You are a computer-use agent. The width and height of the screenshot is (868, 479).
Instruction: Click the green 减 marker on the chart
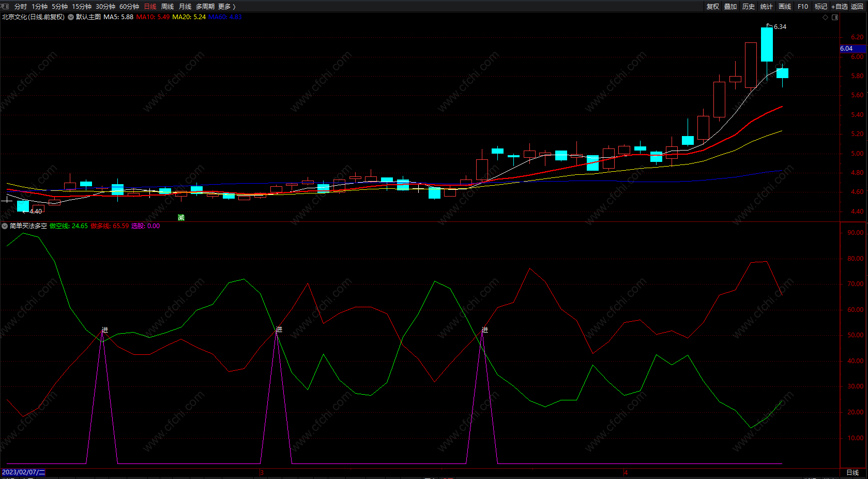181,217
